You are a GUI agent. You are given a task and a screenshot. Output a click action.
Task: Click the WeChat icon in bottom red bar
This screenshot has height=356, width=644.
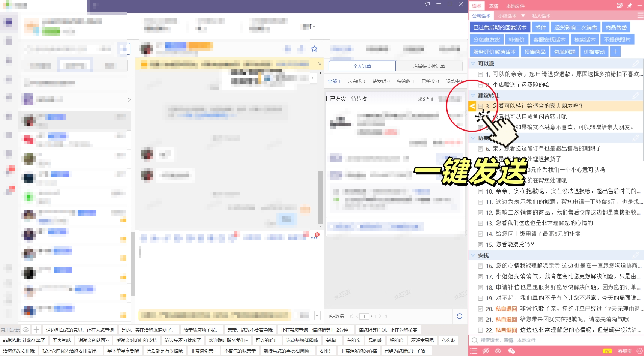[511, 351]
